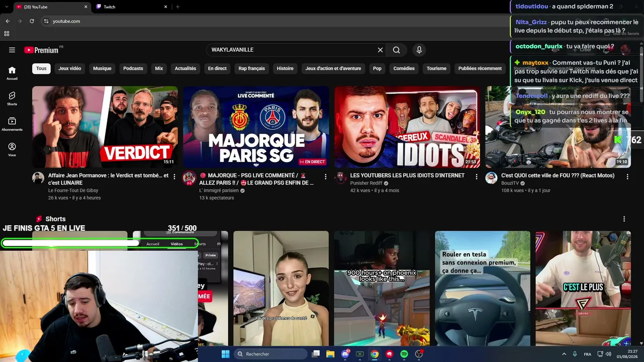Go back in browser history
This screenshot has width=644, height=362.
pos(8,21)
